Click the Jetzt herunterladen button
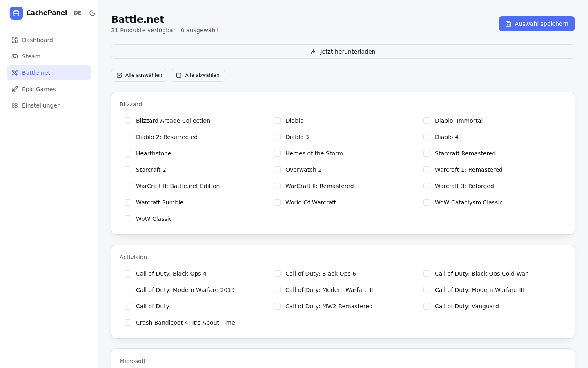This screenshot has height=368, width=588. point(343,52)
